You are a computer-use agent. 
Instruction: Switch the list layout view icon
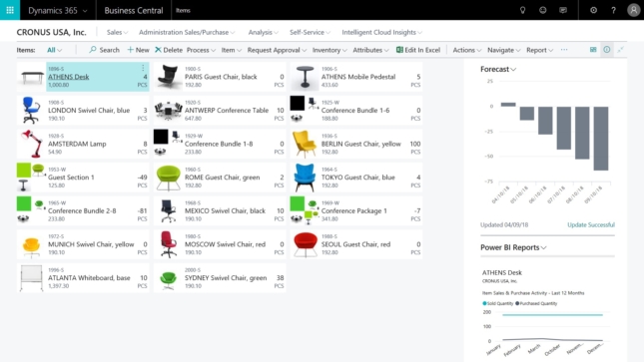(593, 50)
